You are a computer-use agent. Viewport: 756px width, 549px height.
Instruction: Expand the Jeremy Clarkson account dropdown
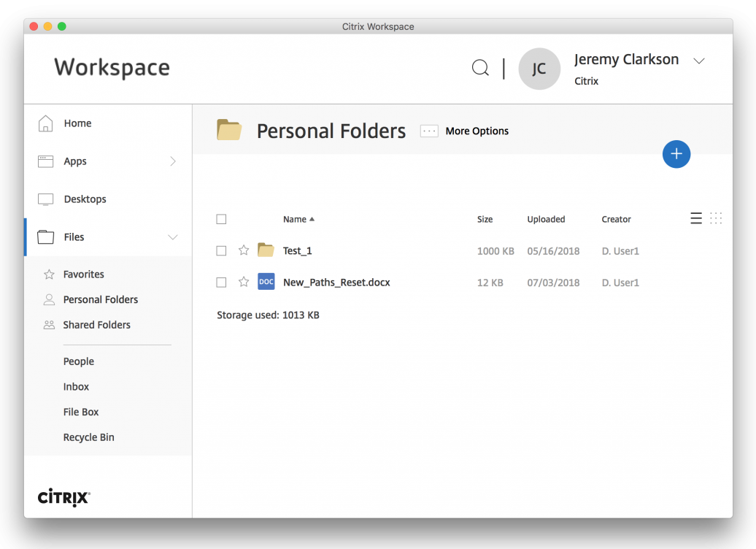point(698,61)
